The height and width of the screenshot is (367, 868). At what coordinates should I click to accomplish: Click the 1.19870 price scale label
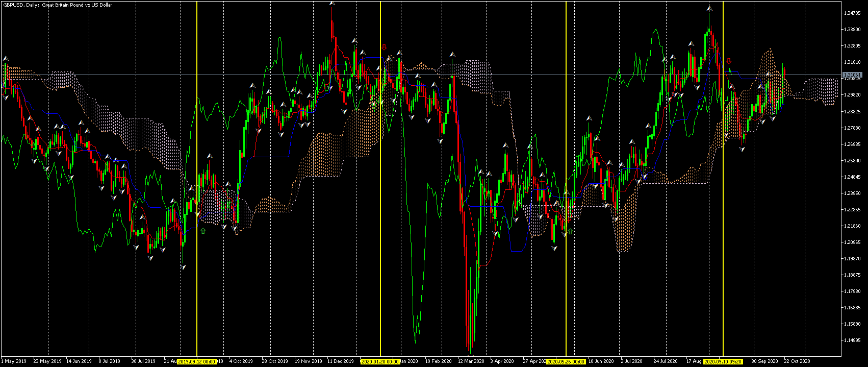pyautogui.click(x=852, y=259)
